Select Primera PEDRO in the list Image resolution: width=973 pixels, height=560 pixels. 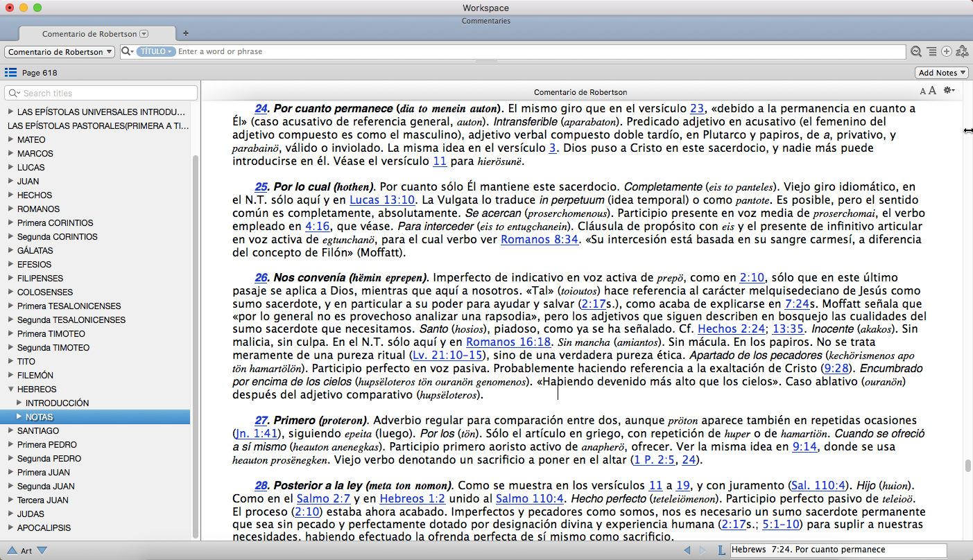pyautogui.click(x=47, y=444)
